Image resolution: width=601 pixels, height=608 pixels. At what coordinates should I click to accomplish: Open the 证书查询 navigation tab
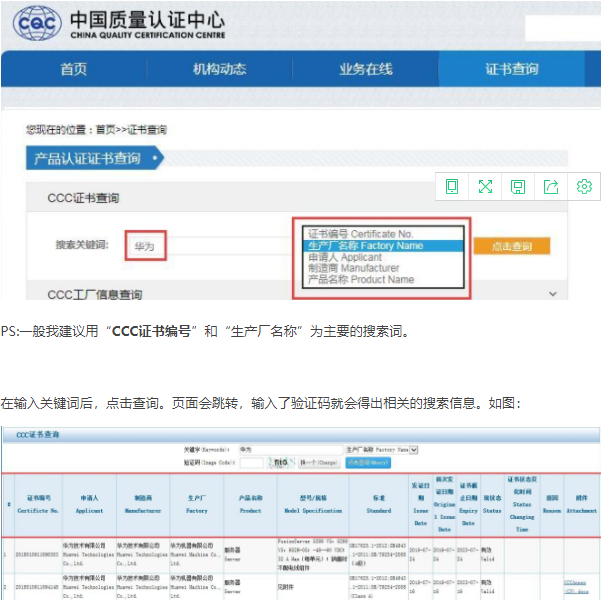tap(511, 69)
